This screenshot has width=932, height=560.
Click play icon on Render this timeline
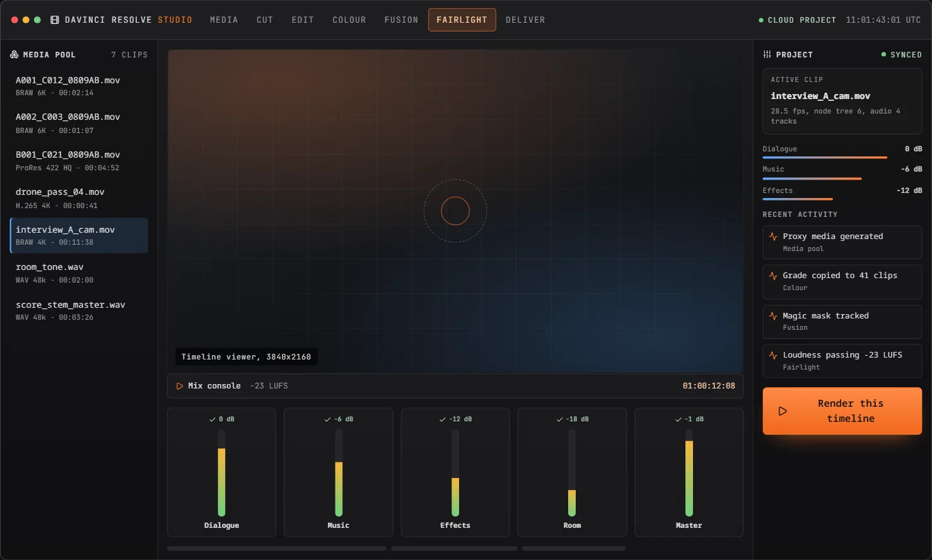pyautogui.click(x=783, y=411)
